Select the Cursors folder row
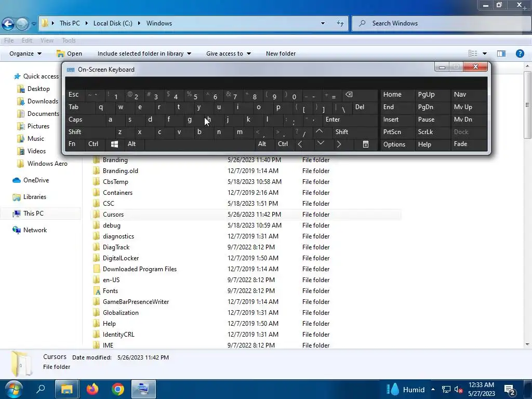The height and width of the screenshot is (399, 532). pyautogui.click(x=246, y=215)
